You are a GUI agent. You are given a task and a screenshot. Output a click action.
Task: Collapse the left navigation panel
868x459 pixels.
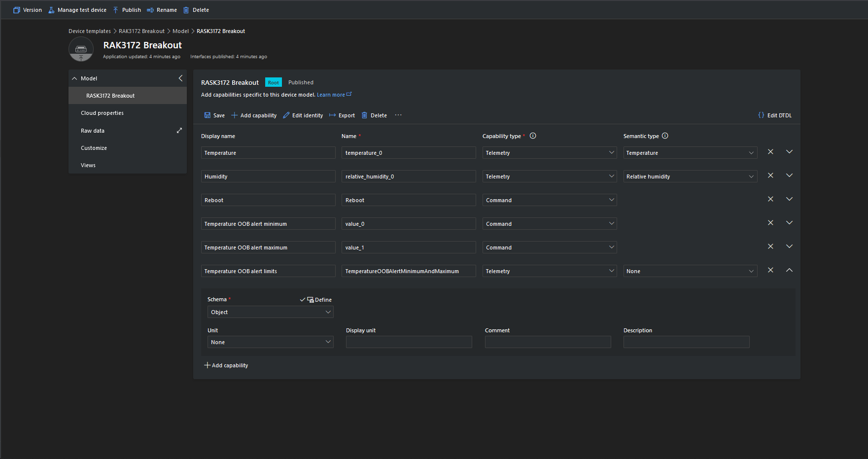(180, 78)
